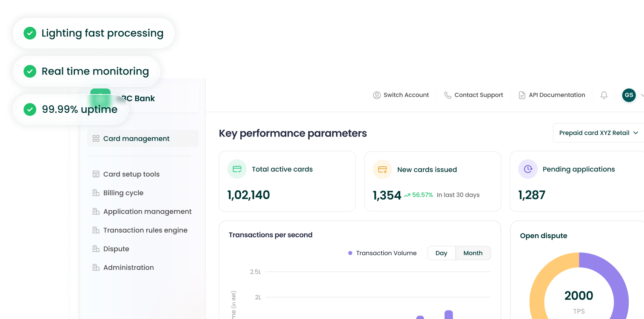Click the Contact Support phone icon
The width and height of the screenshot is (644, 319).
447,95
